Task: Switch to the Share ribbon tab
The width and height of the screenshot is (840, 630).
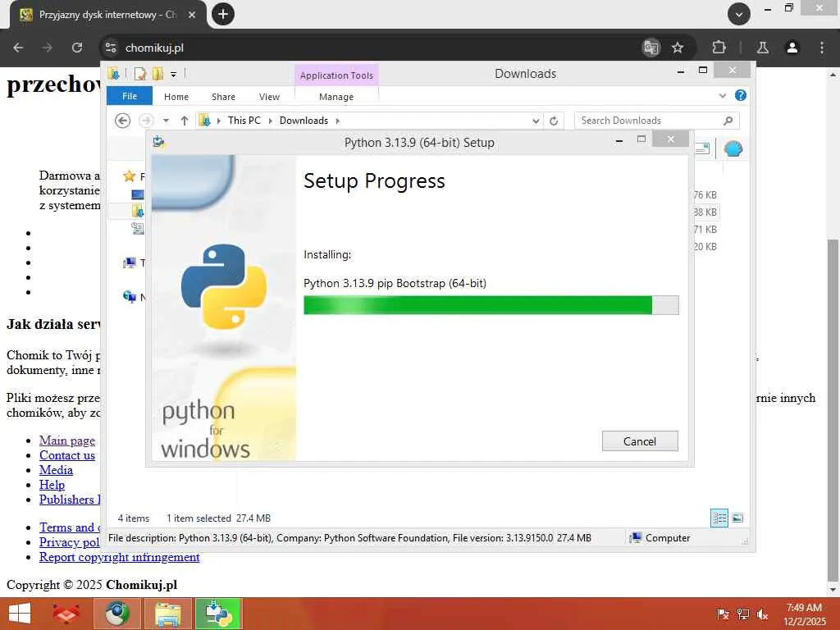Action: pos(223,97)
